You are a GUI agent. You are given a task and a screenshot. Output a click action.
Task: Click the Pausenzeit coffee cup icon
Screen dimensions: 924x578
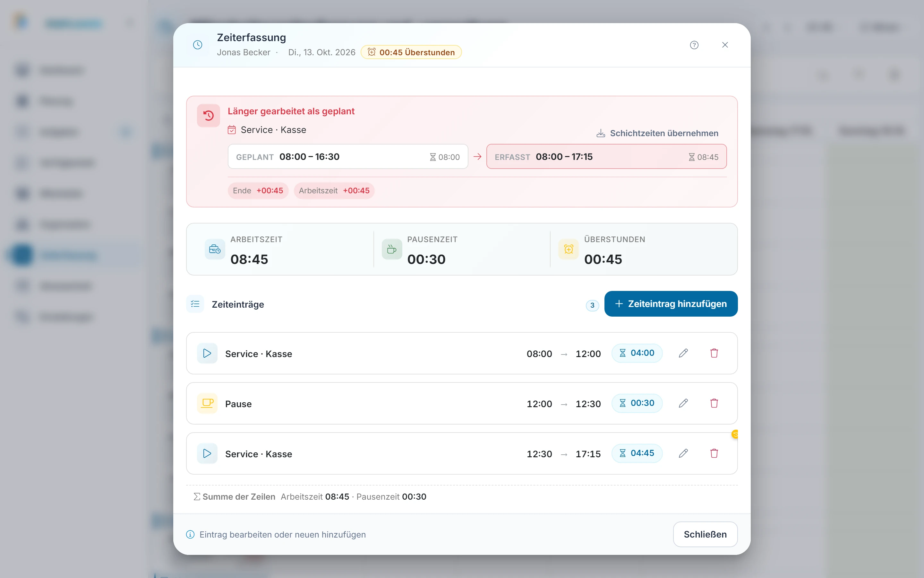tap(392, 249)
